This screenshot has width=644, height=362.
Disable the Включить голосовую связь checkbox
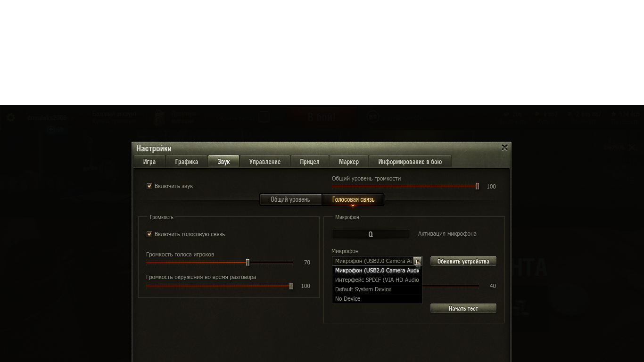149,234
